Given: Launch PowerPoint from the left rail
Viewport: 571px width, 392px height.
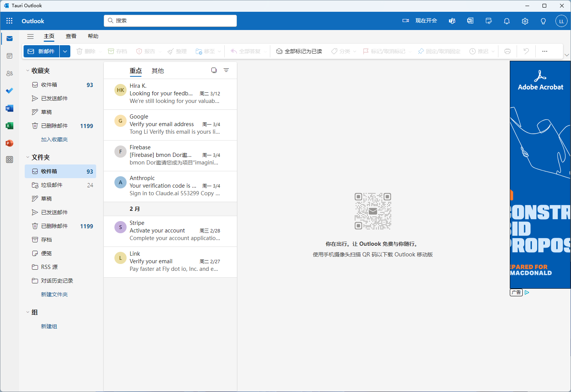Looking at the screenshot, I should [10, 143].
